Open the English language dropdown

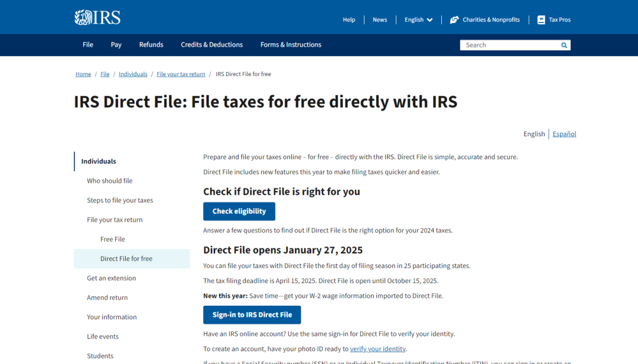click(x=418, y=19)
